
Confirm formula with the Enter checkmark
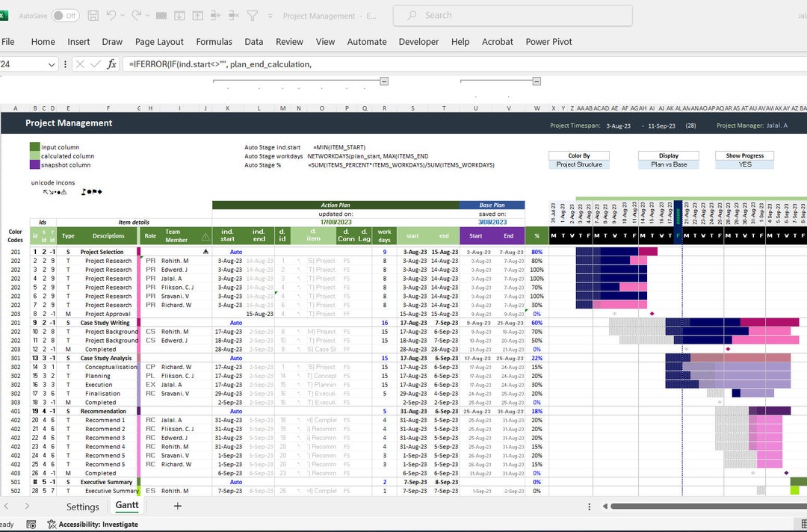click(95, 64)
